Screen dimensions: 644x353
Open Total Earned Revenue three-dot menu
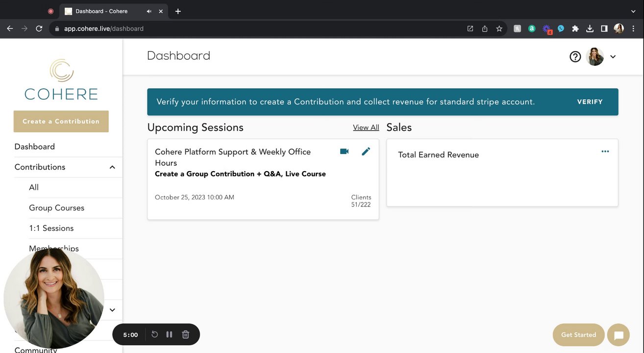point(605,151)
